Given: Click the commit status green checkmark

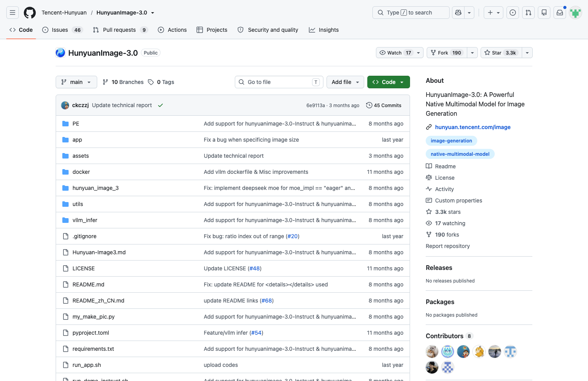Looking at the screenshot, I should [x=160, y=105].
